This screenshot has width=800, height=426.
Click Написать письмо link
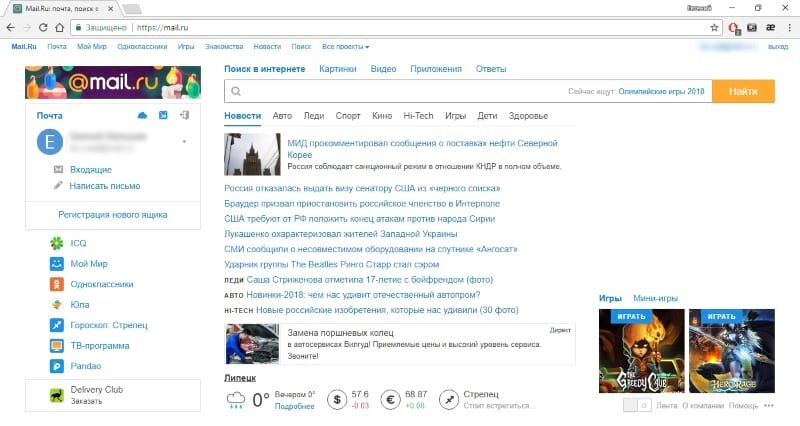105,186
